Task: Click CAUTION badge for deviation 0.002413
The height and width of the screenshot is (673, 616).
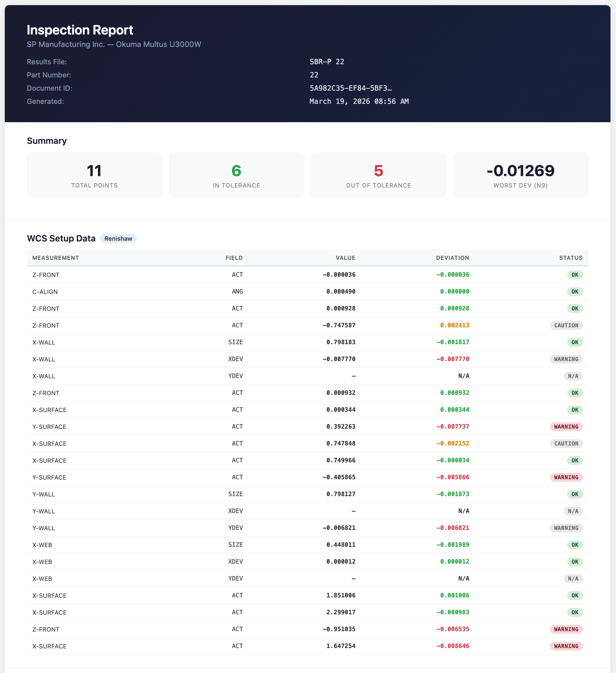Action: pyautogui.click(x=566, y=325)
